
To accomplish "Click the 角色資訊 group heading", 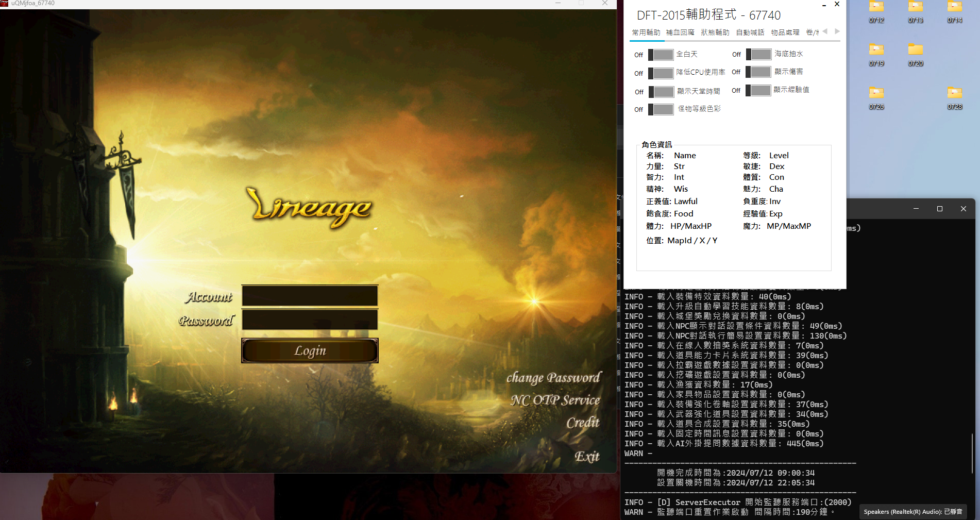I will coord(657,145).
